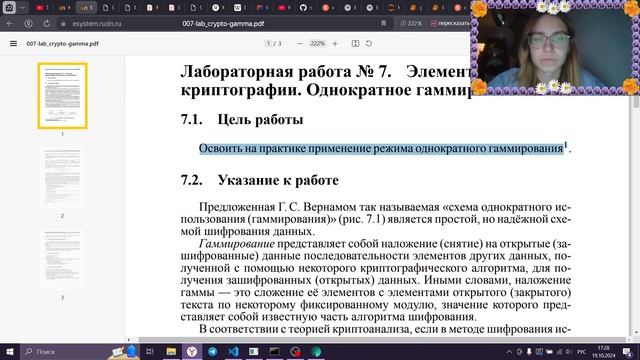Zoom out with the minus button
The height and width of the screenshot is (360, 640).
tap(300, 43)
